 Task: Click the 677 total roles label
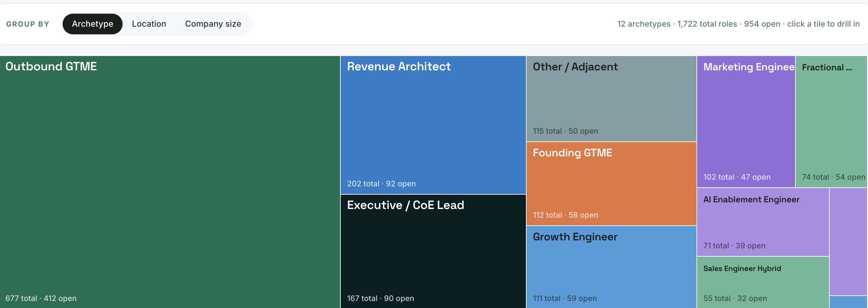21,298
